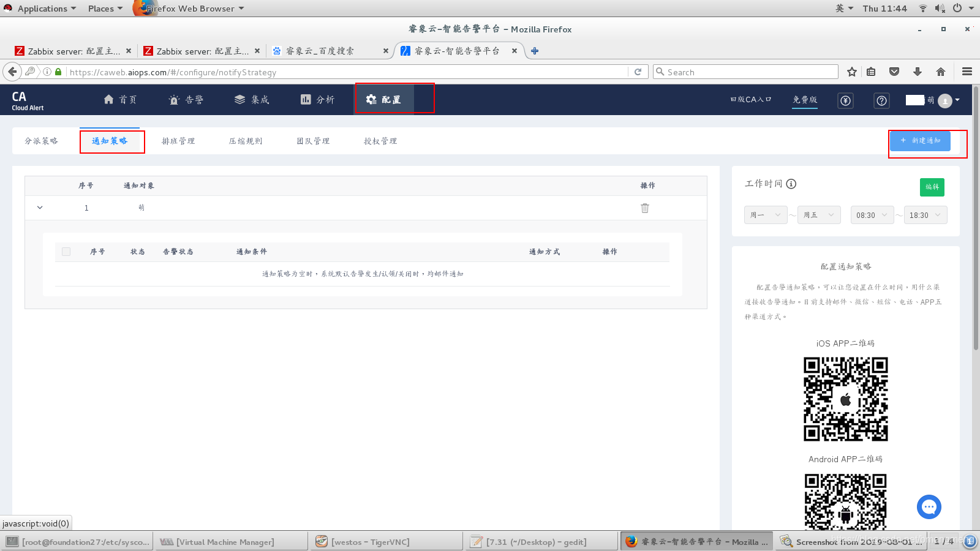The image size is (980, 551).
Task: Reload the page with the refresh icon
Action: click(638, 72)
